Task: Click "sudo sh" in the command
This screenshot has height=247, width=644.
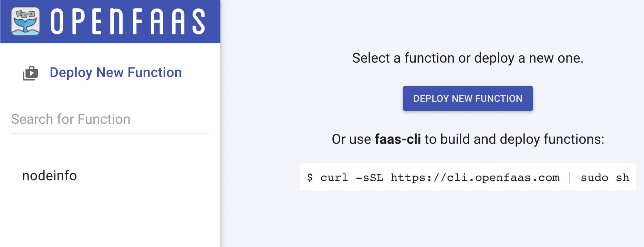Action: click(605, 178)
